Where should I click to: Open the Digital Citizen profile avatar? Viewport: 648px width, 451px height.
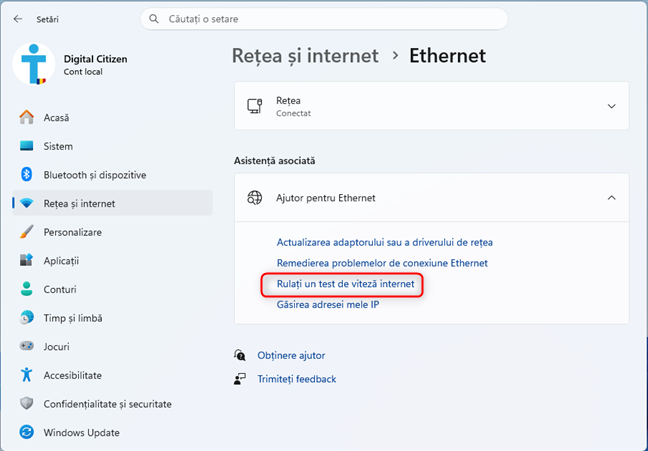coord(33,64)
